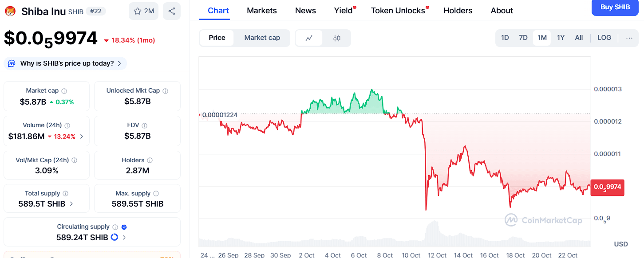
Task: Click the Shiba Inu logo icon
Action: coord(10,11)
